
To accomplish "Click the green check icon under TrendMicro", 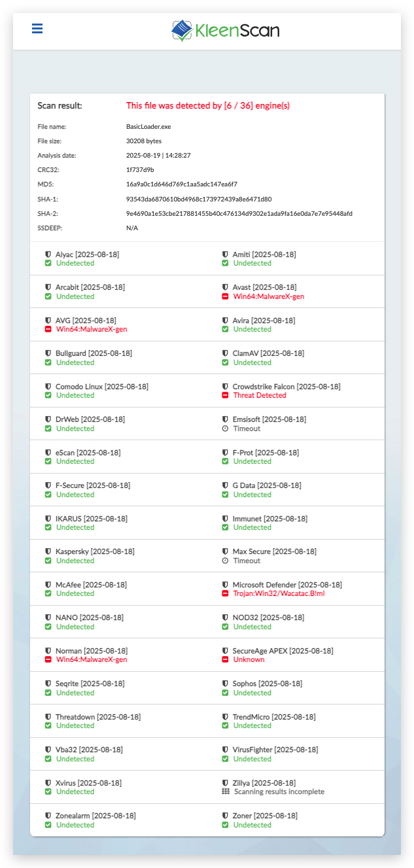I will coord(225,725).
